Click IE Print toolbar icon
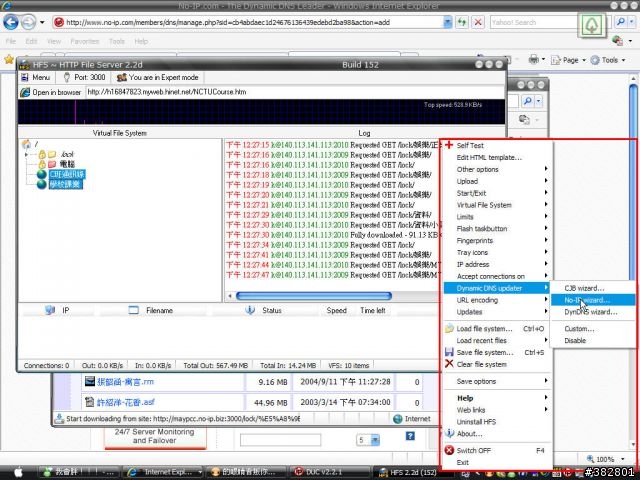The height and width of the screenshot is (480, 640). [533, 60]
